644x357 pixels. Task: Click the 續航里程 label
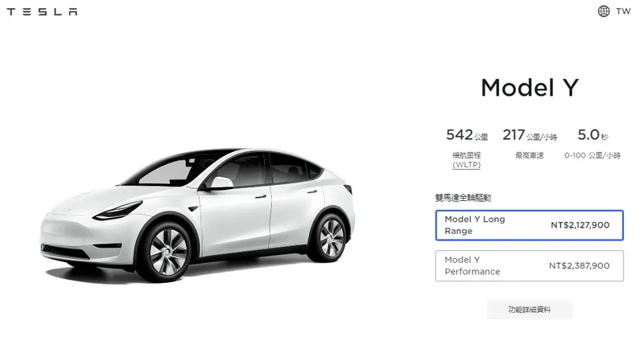point(466,155)
